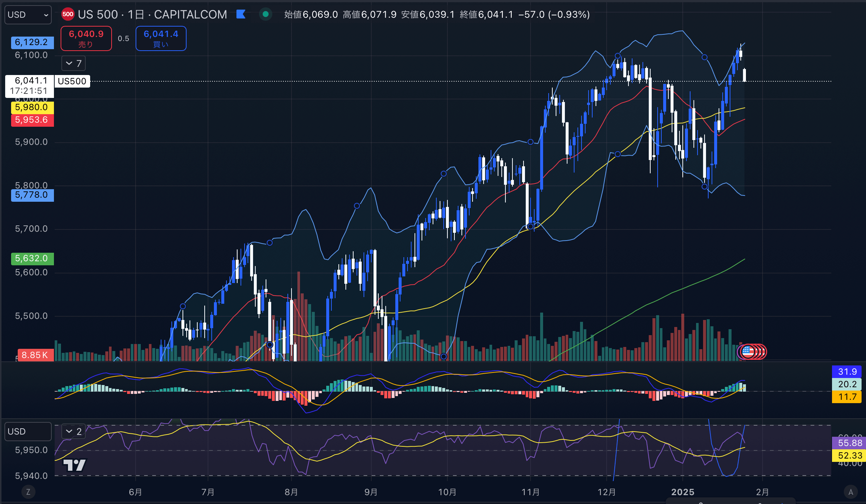Click the low value 安値6,039.1
Viewport: 866px width, 504px height.
428,14
